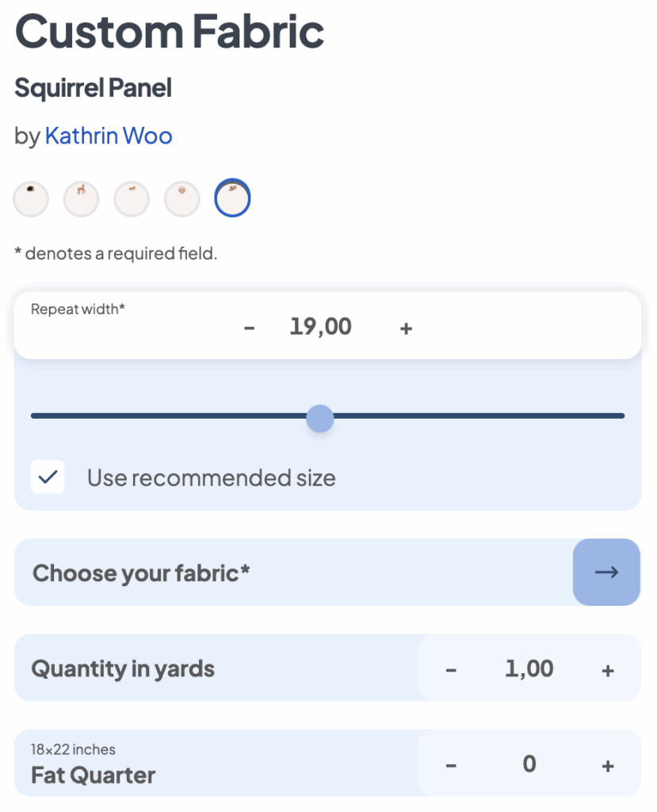This screenshot has width=657, height=812.
Task: Uncheck the Use recommended size checkbox
Action: pos(48,477)
